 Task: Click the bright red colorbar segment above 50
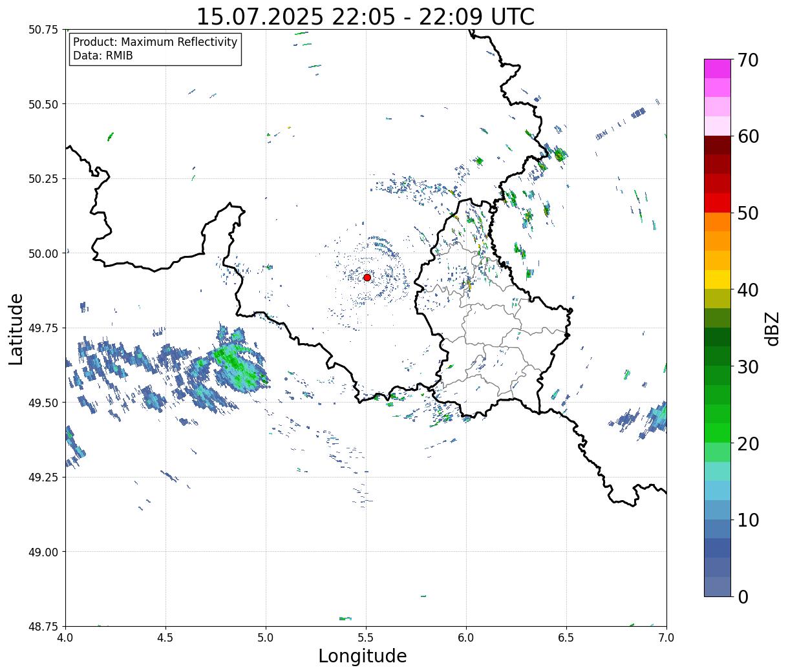tap(718, 202)
